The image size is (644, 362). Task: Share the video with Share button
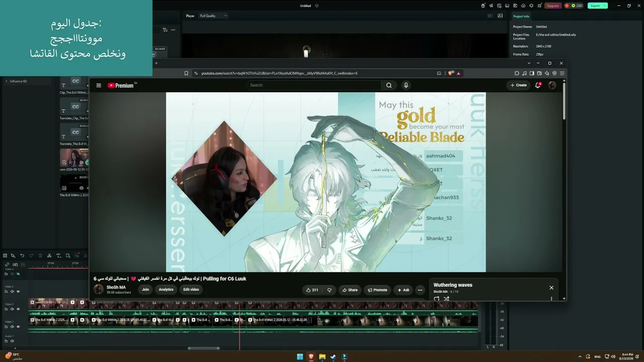click(x=350, y=290)
